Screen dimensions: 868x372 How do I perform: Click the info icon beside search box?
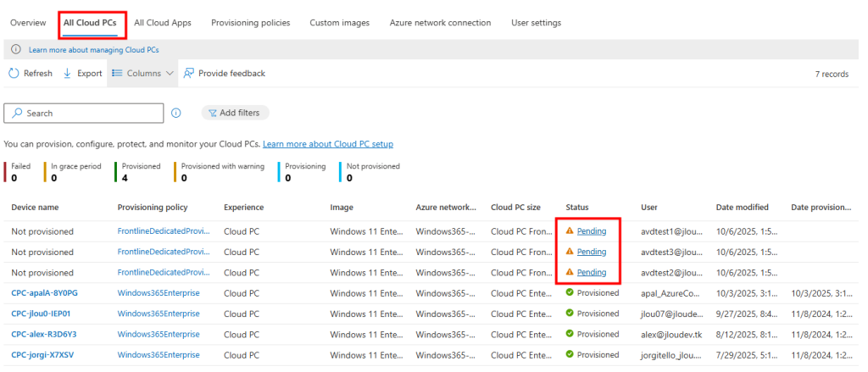tap(176, 113)
